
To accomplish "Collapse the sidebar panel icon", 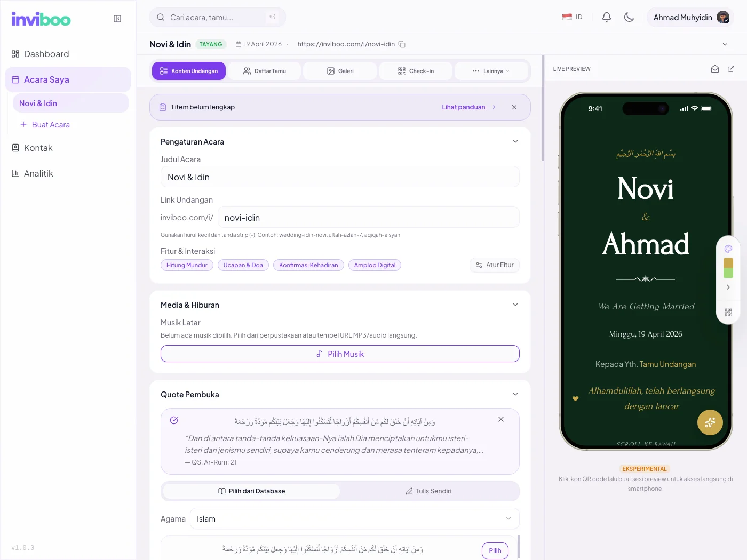I will pyautogui.click(x=117, y=19).
